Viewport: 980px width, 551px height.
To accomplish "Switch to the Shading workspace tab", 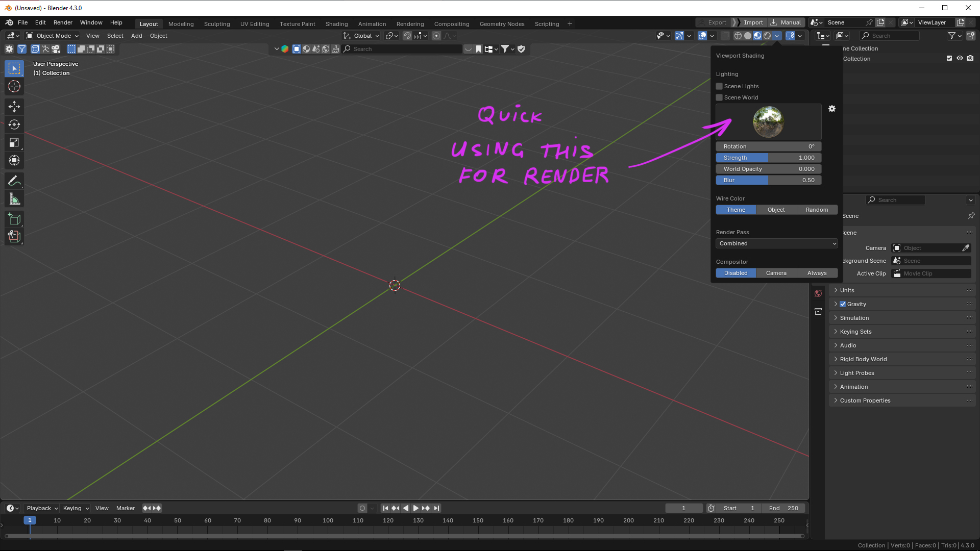I will point(336,24).
